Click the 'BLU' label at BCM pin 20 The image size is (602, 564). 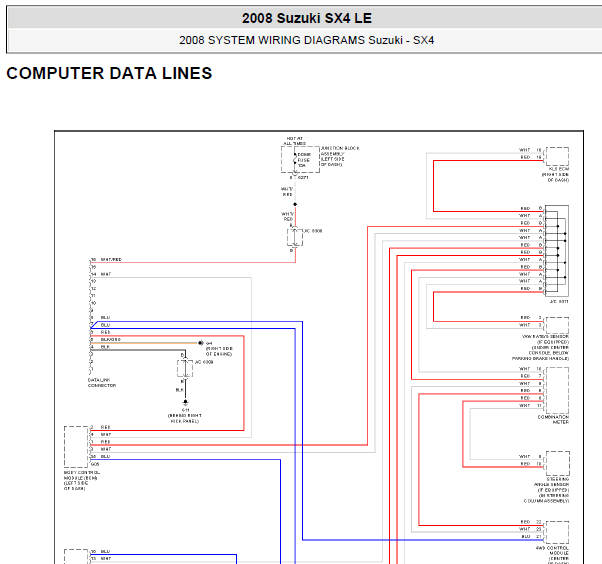[106, 456]
